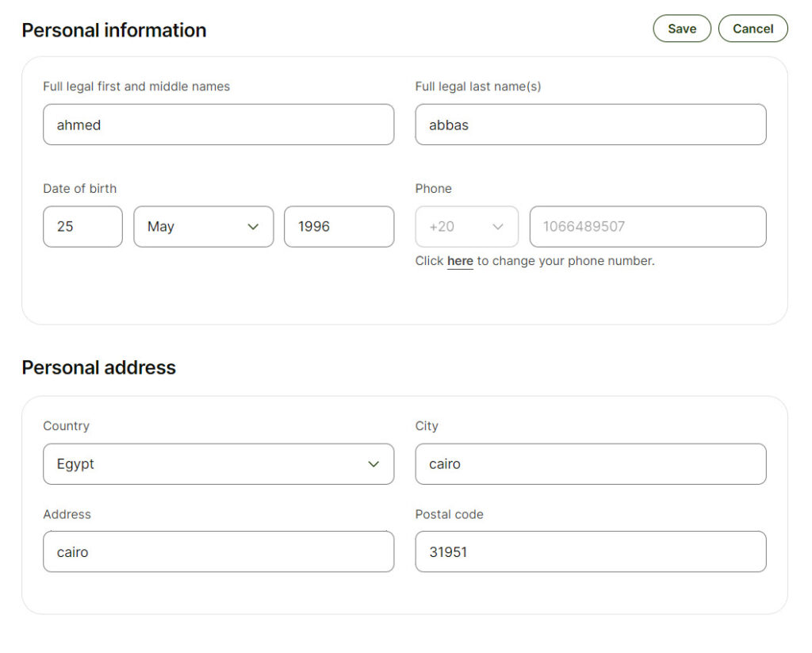Open the phone country code +20 dropdown

(466, 226)
